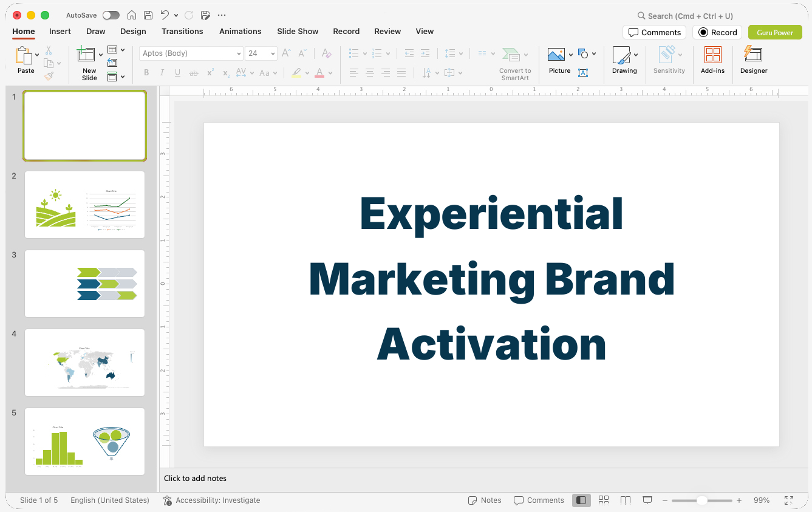Increase list indent level

[425, 53]
